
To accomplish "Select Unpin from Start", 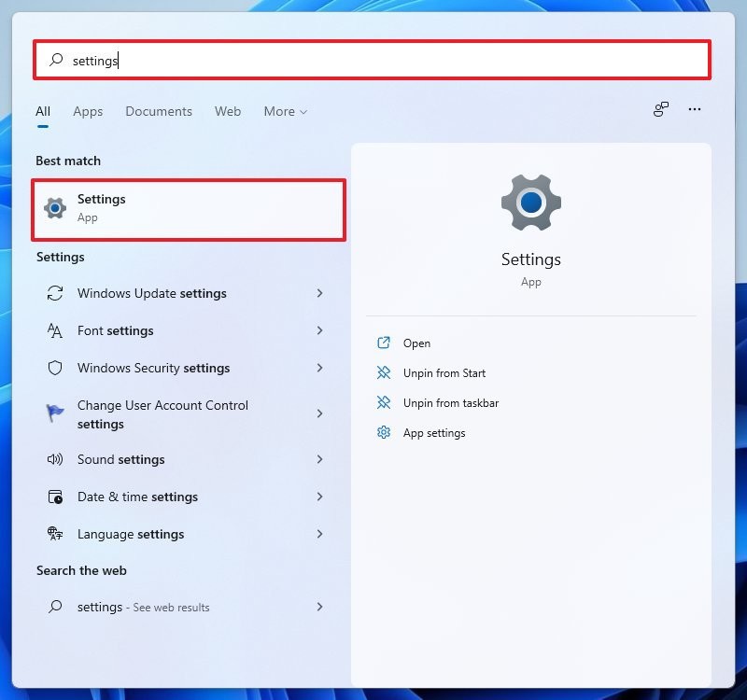I will point(444,373).
